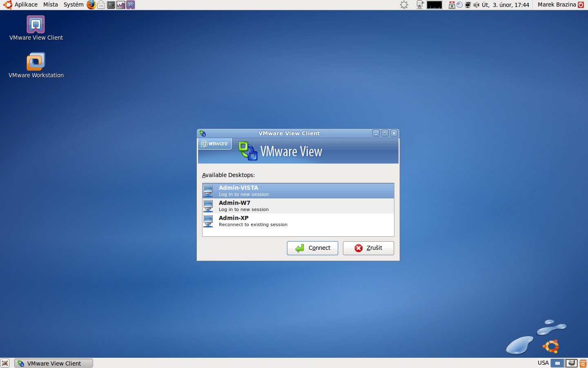Open the VMware View Client desktop shortcut

click(x=36, y=28)
